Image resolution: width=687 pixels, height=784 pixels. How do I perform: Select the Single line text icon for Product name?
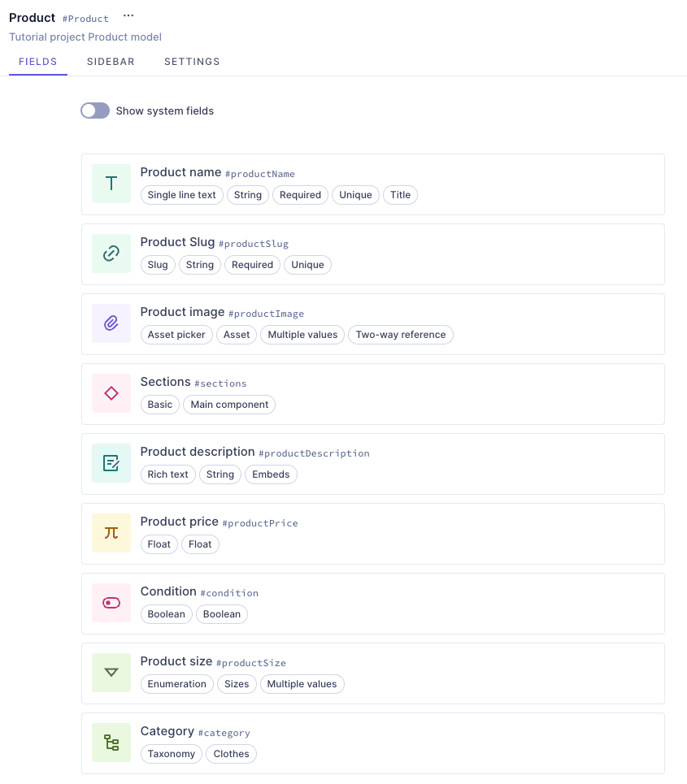111,184
